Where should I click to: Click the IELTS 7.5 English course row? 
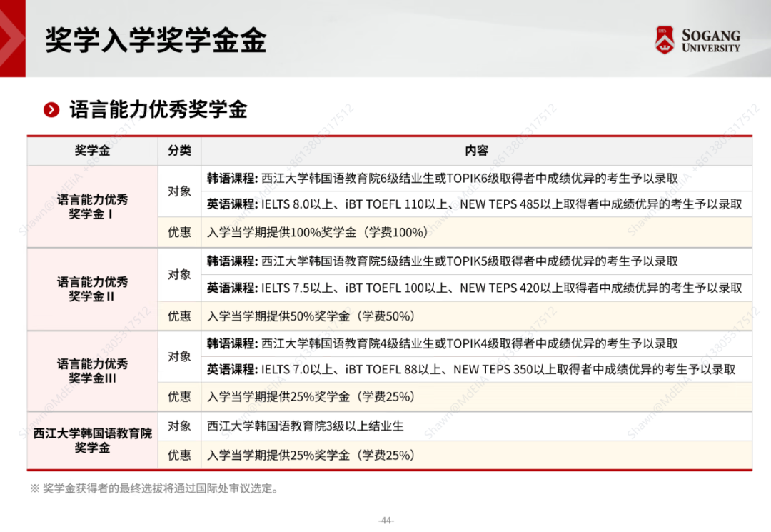point(474,288)
